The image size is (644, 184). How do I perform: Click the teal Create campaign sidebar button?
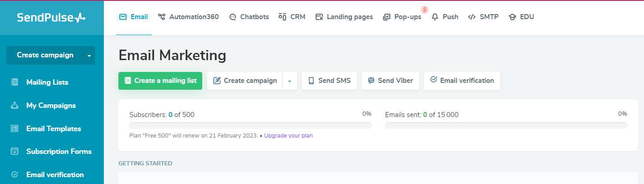tap(45, 55)
